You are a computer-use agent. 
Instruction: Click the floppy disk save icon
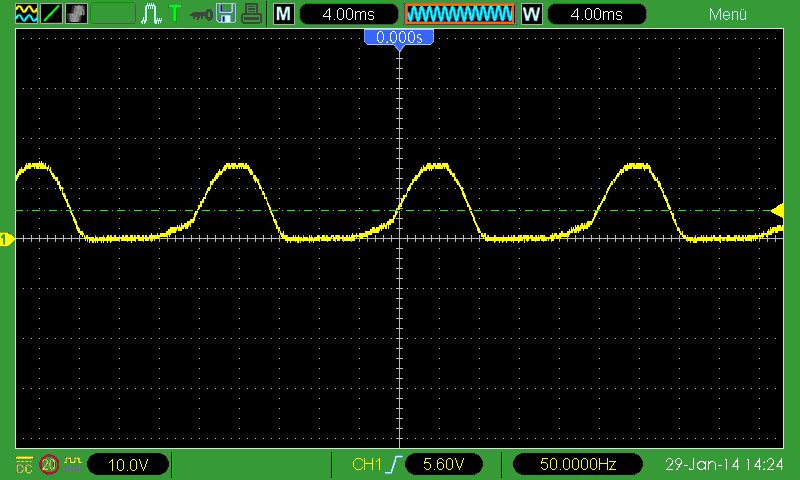point(226,14)
